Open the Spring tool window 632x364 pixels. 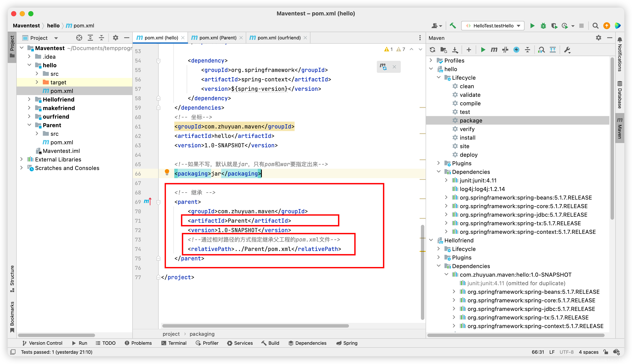click(347, 343)
